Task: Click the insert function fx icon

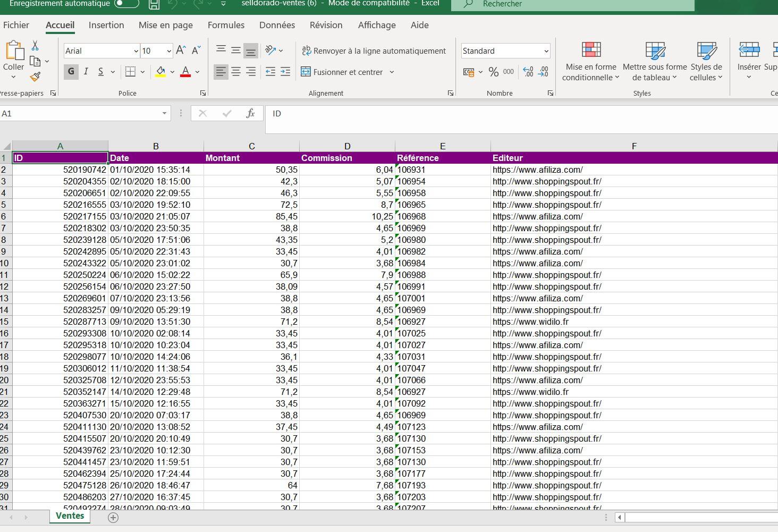Action: click(250, 113)
